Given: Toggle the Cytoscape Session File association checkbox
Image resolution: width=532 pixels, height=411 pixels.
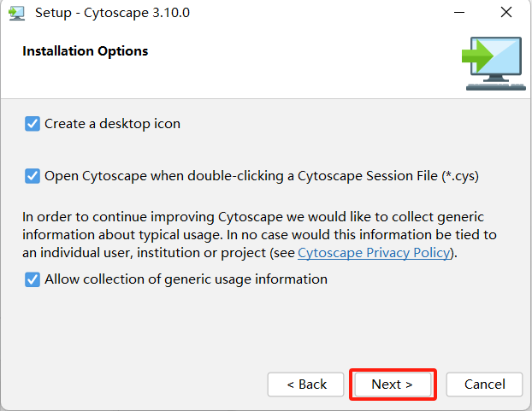Looking at the screenshot, I should (33, 176).
